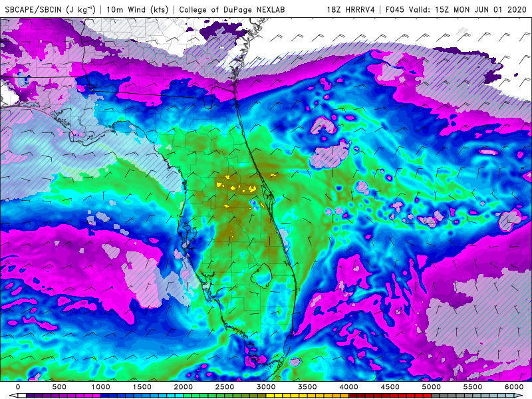Image resolution: width=532 pixels, height=399 pixels.
Task: Click the 500 value on the color scale
Action: pos(59,387)
